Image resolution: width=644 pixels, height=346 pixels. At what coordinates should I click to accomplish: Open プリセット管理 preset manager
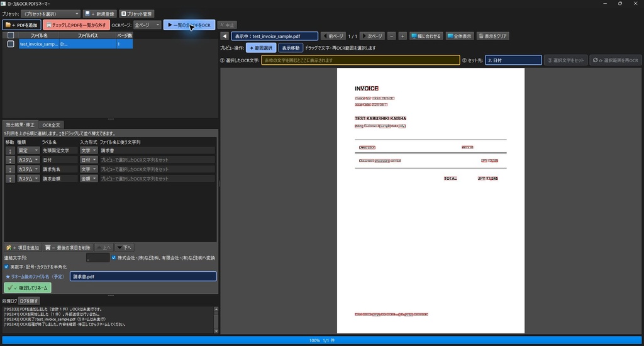pyautogui.click(x=136, y=14)
